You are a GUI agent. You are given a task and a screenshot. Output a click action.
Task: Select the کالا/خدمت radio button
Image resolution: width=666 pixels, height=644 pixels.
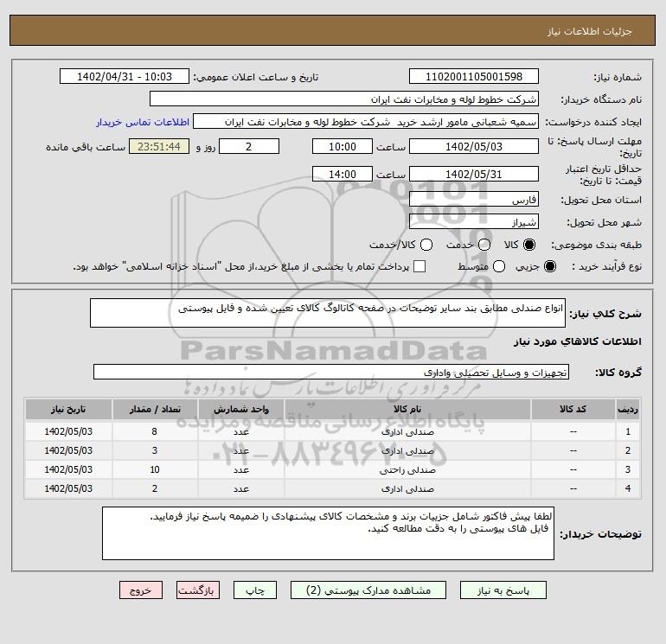point(426,245)
